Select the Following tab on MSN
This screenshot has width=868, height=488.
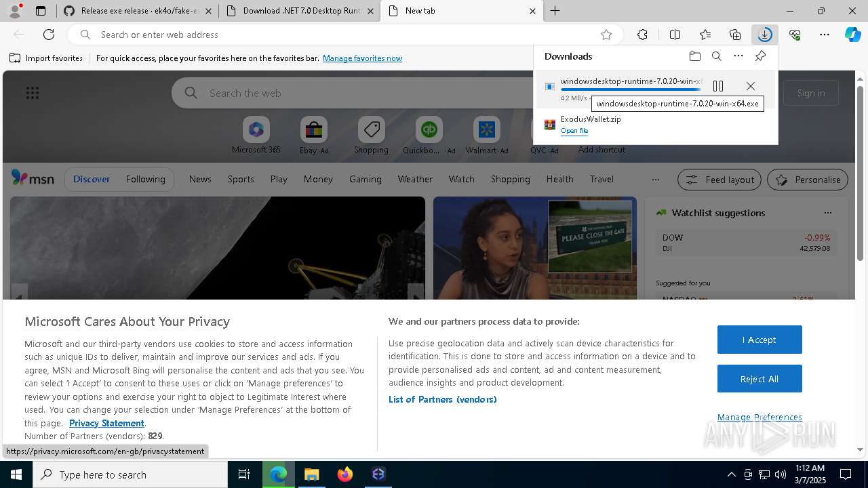pos(145,179)
